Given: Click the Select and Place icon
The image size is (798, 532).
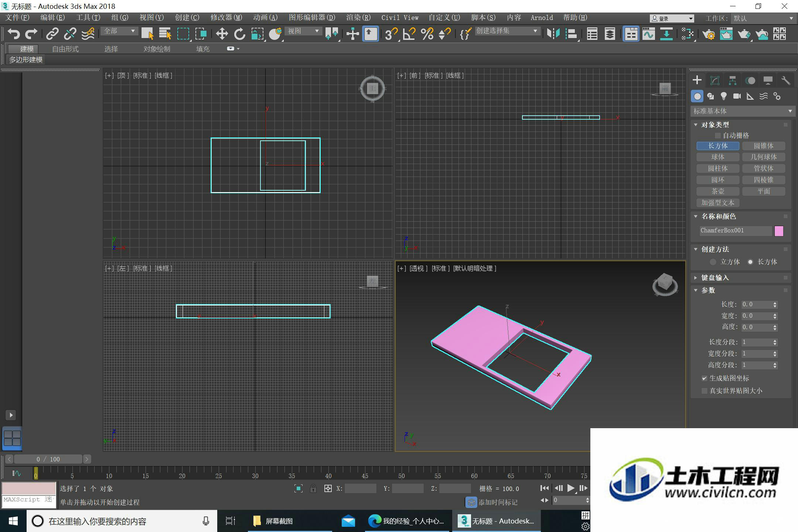Looking at the screenshot, I should coord(276,34).
